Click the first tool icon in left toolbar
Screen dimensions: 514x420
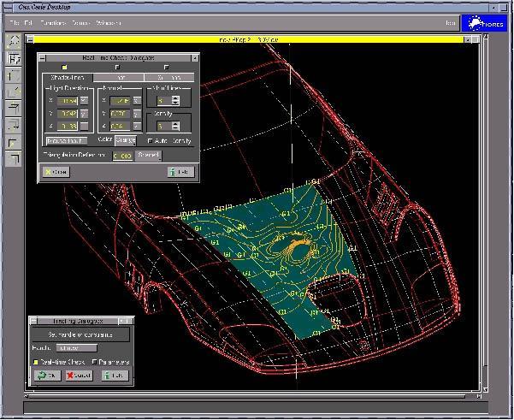[x=14, y=41]
